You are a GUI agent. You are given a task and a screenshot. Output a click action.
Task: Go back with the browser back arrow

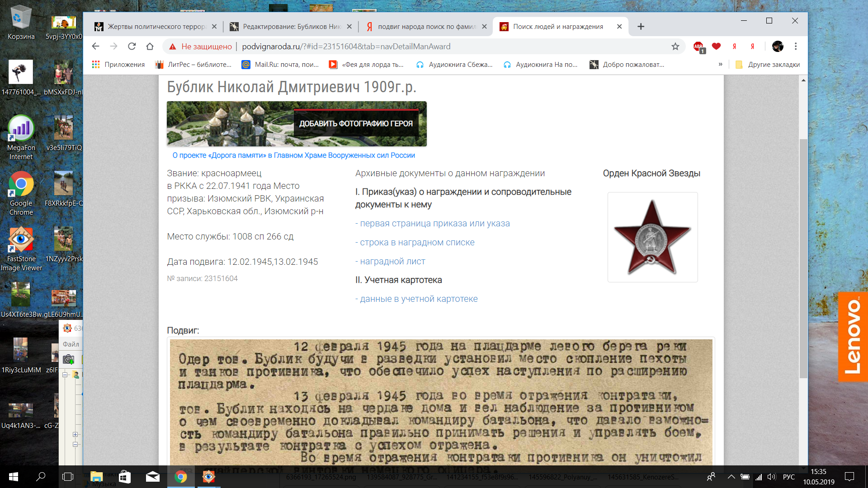(x=95, y=46)
